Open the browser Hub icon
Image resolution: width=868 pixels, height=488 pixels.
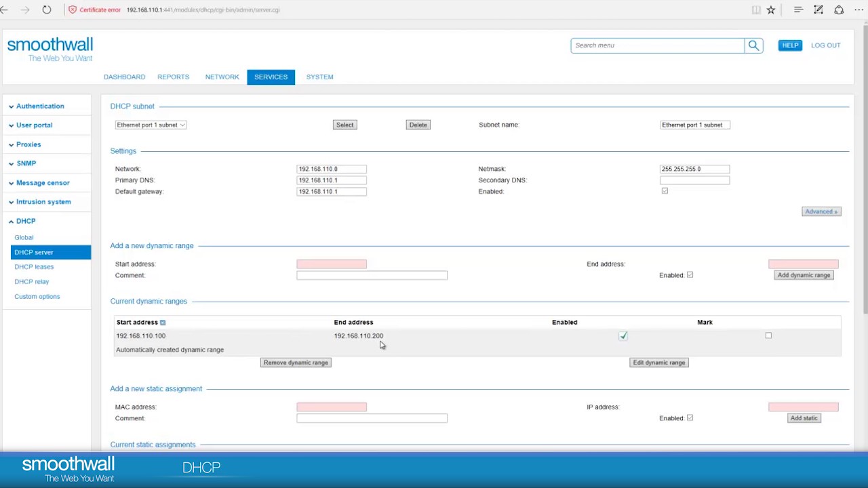798,10
